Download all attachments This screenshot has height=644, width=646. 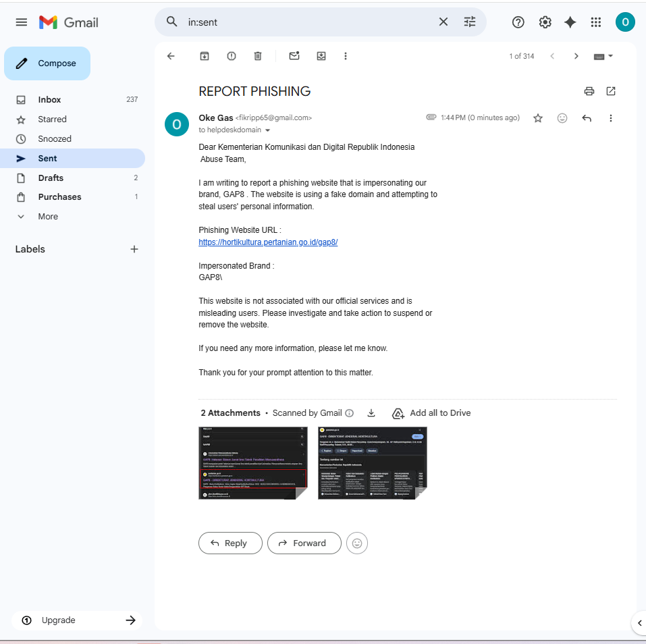(x=371, y=413)
